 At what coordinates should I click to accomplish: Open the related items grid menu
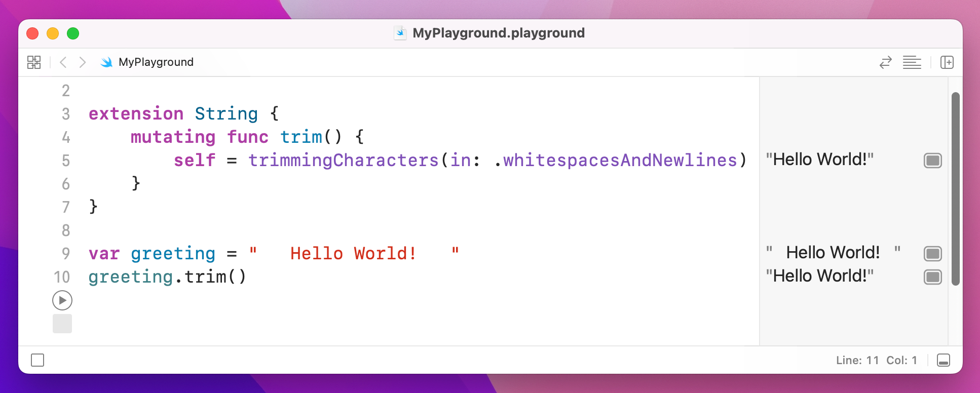click(x=34, y=62)
